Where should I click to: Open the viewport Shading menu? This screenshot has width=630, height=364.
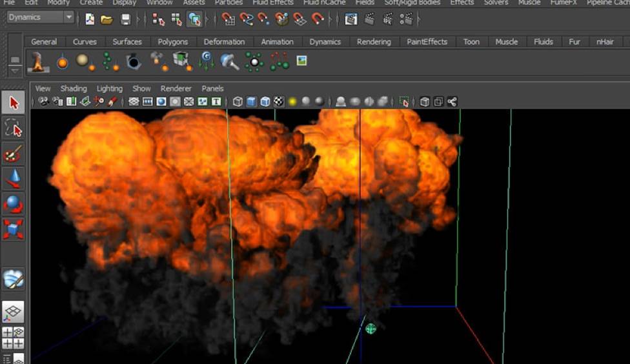point(73,88)
